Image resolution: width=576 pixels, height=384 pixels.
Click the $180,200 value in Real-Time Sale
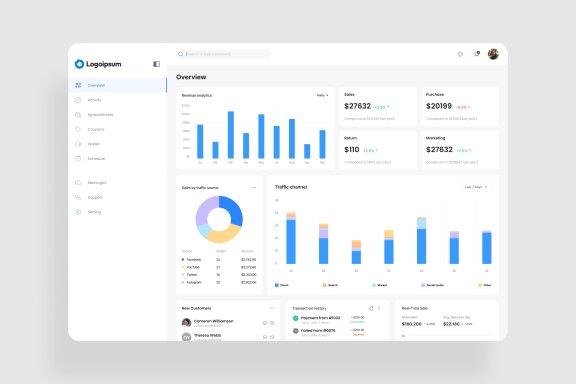[x=411, y=324]
